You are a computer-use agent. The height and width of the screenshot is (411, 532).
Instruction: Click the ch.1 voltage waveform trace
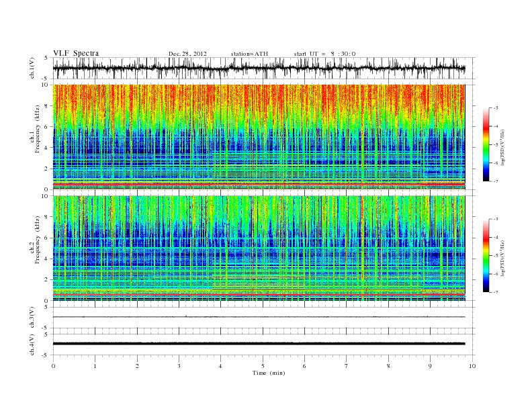pyautogui.click(x=259, y=68)
